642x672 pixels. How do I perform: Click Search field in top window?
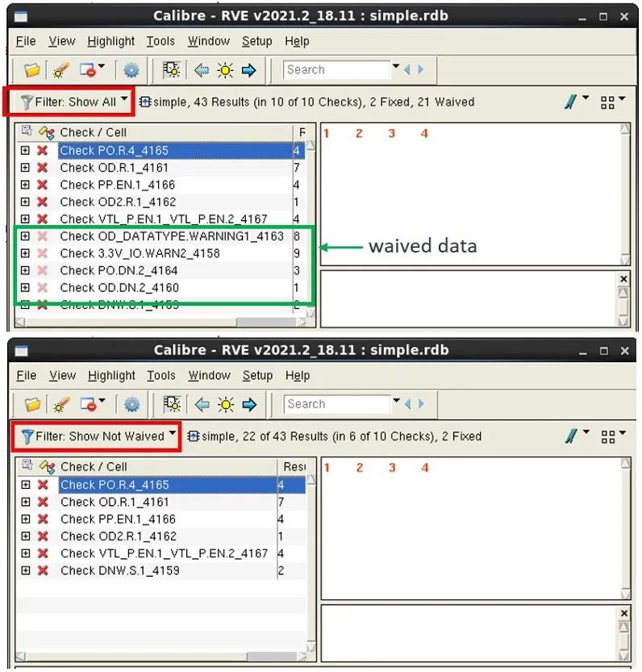pyautogui.click(x=336, y=69)
